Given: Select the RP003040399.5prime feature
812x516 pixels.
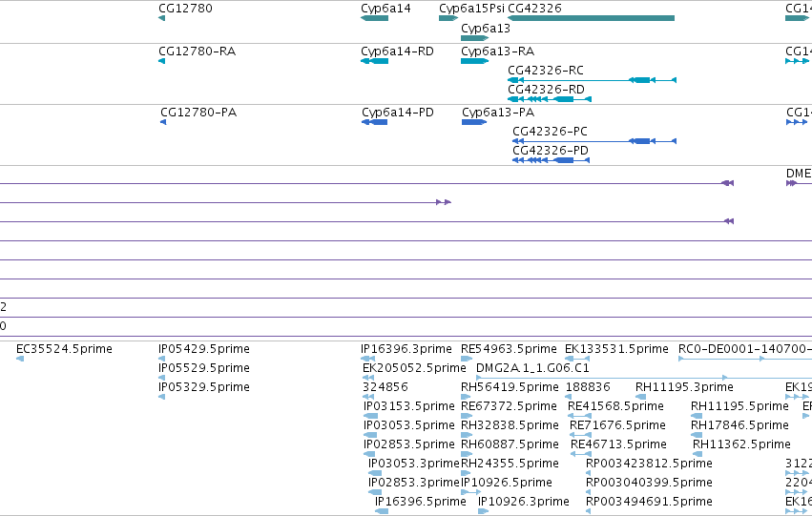Looking at the screenshot, I should point(649,483).
